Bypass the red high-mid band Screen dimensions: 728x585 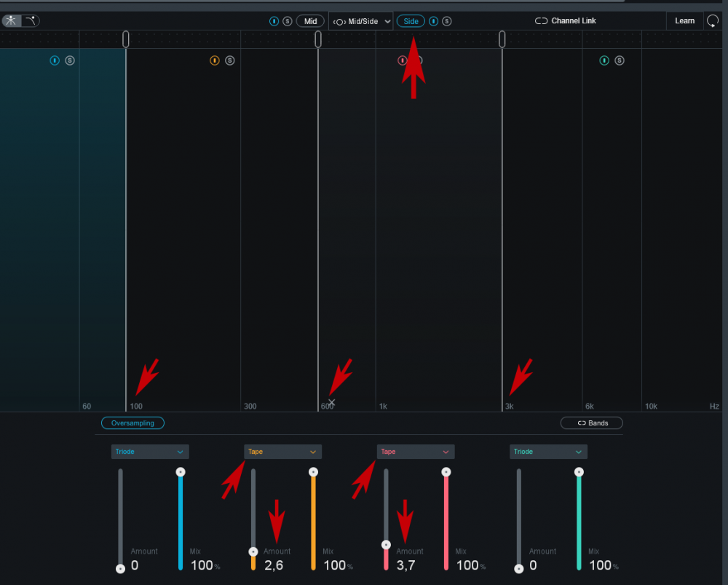402,60
